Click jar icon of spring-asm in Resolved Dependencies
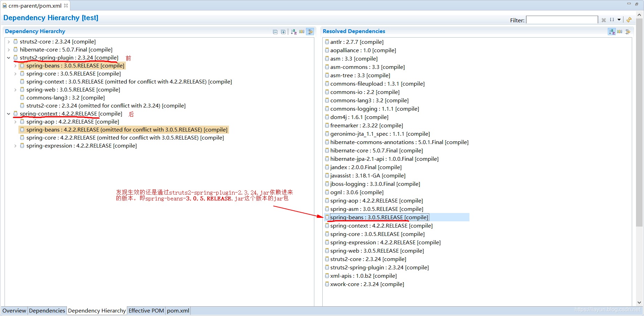The width and height of the screenshot is (644, 316). tap(327, 209)
